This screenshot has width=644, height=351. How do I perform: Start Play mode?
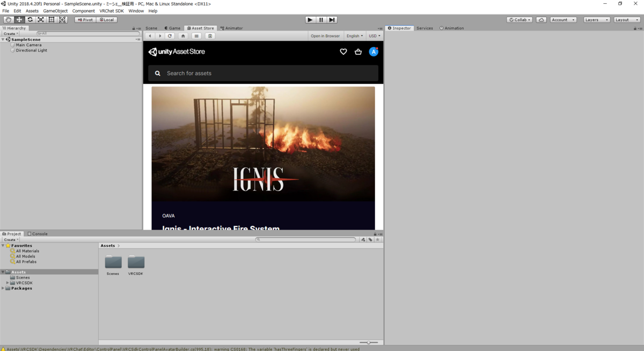point(310,20)
